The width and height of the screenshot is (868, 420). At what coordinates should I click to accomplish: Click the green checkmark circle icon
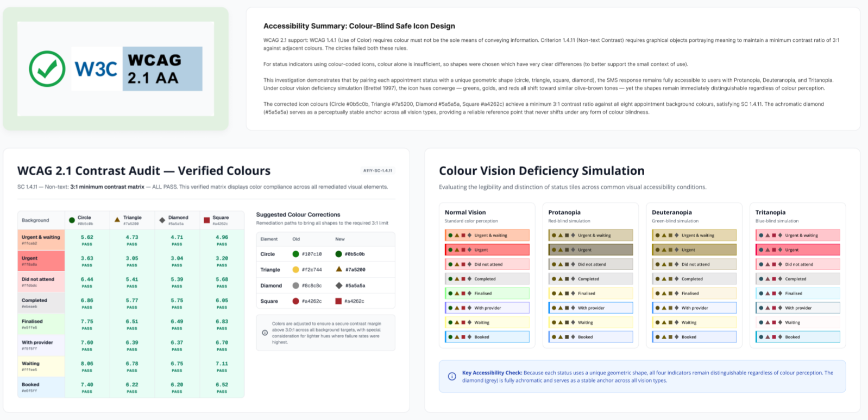47,69
